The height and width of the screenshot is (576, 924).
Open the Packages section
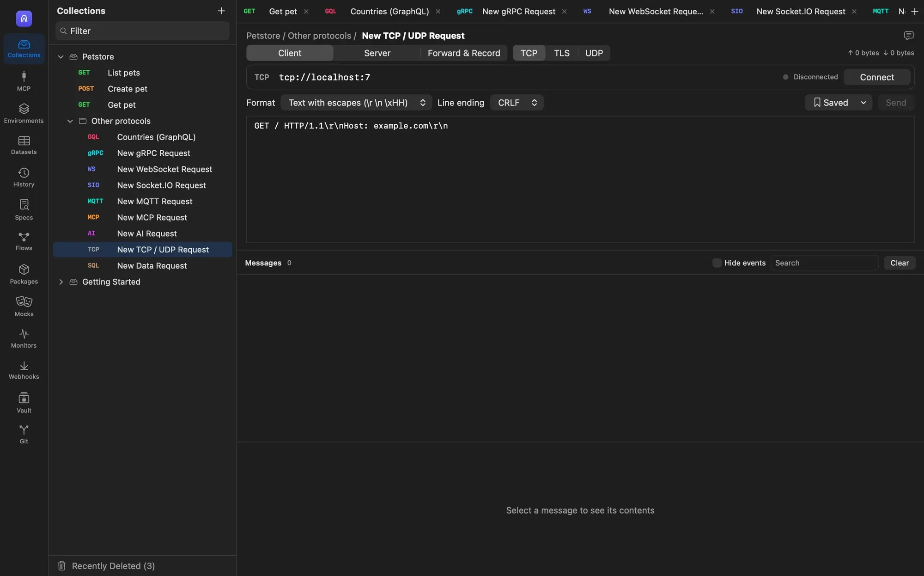click(x=24, y=274)
